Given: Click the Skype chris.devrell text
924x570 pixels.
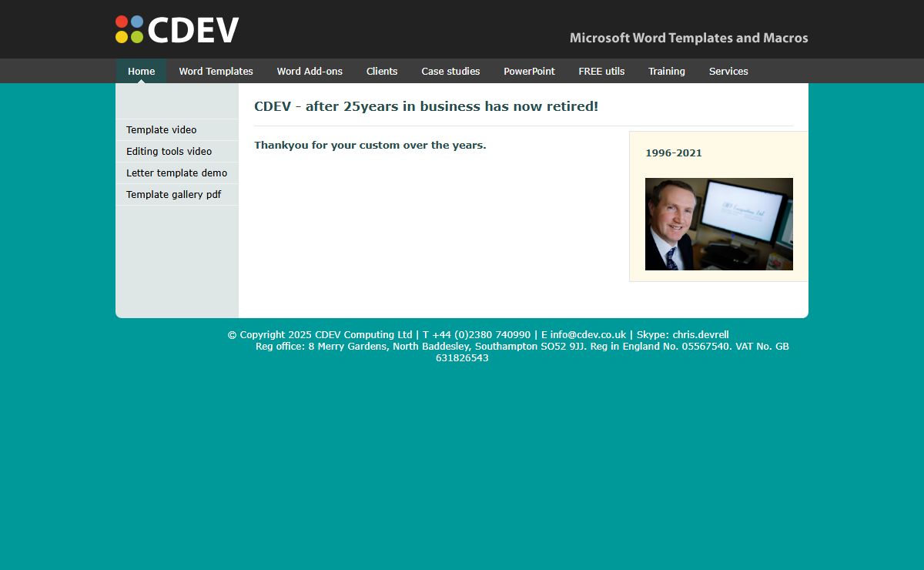Looking at the screenshot, I should point(682,334).
